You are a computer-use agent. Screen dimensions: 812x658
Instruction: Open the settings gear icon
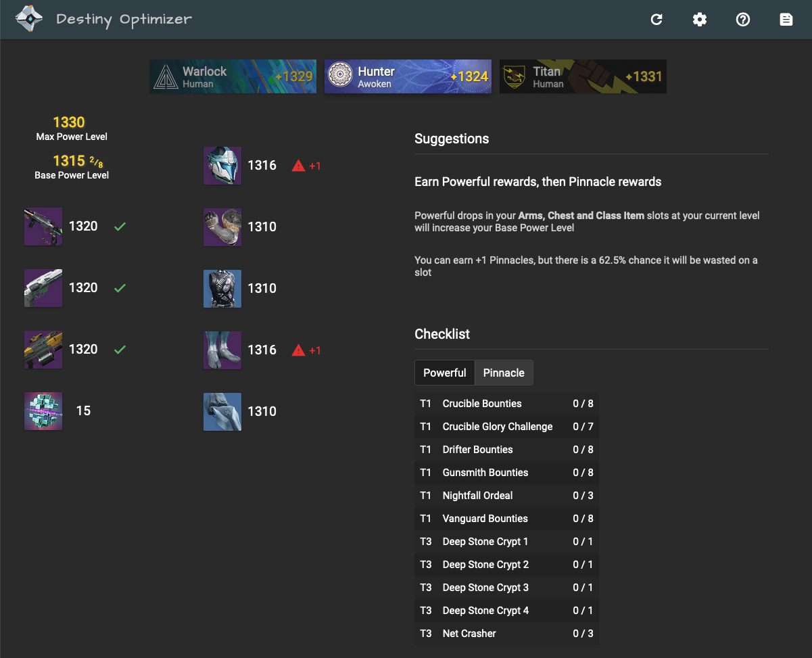click(x=700, y=20)
